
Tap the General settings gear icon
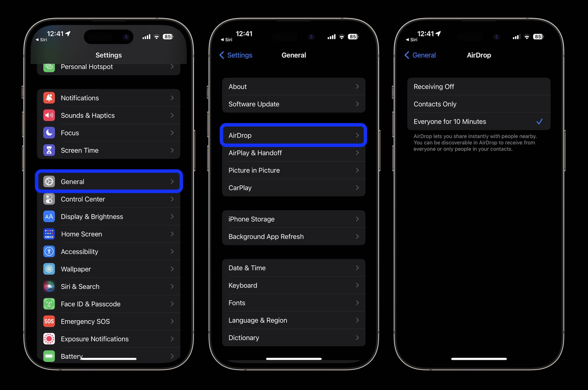pos(49,181)
